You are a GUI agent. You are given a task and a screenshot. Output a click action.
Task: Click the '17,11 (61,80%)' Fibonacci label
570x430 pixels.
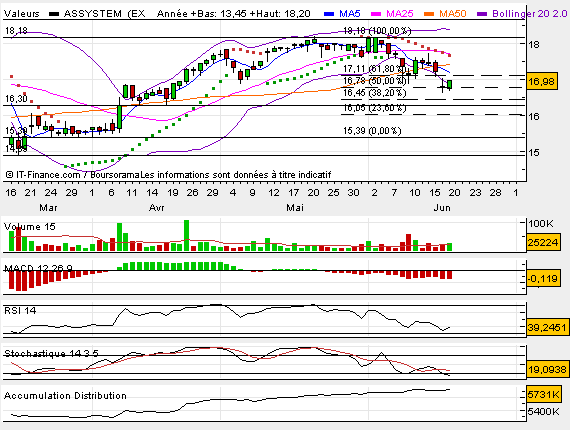374,68
